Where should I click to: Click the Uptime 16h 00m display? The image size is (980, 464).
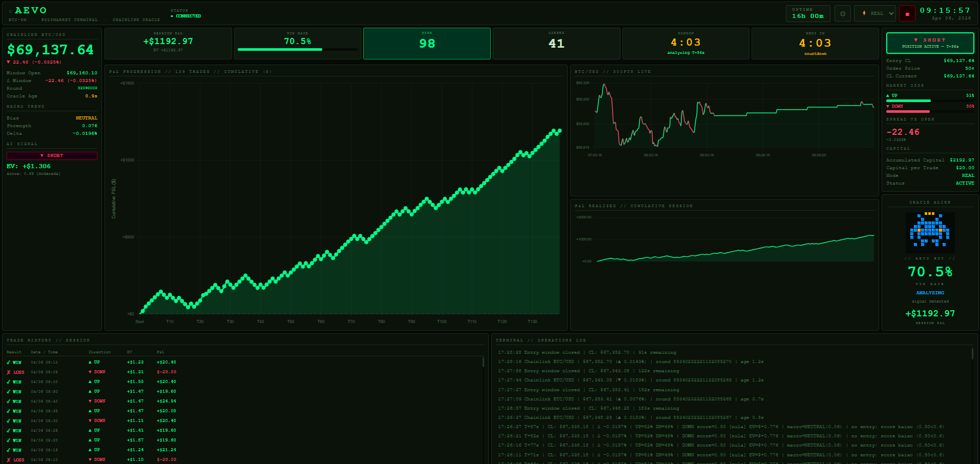click(x=807, y=13)
